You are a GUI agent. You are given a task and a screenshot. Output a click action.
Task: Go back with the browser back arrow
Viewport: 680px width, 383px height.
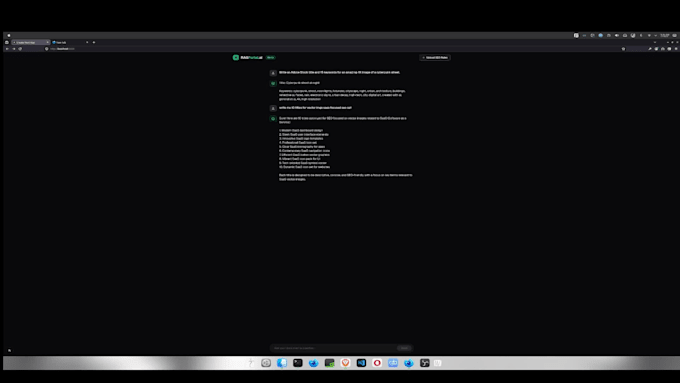pos(7,49)
